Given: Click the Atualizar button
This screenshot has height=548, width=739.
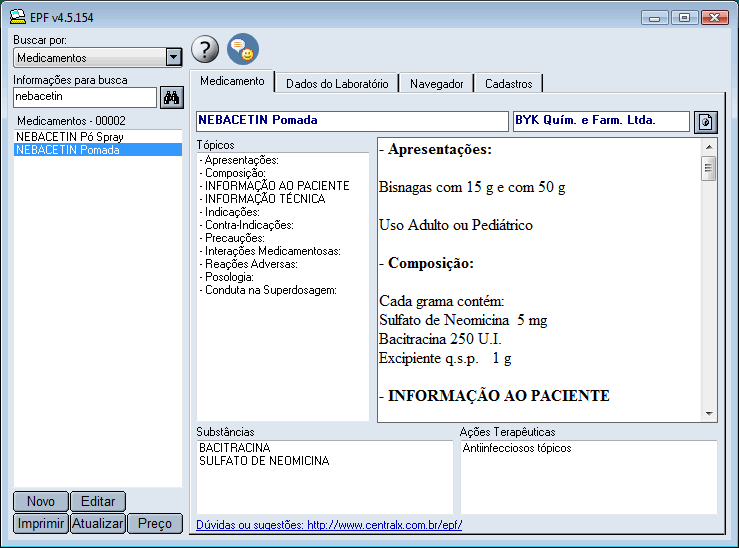Looking at the screenshot, I should [x=98, y=523].
